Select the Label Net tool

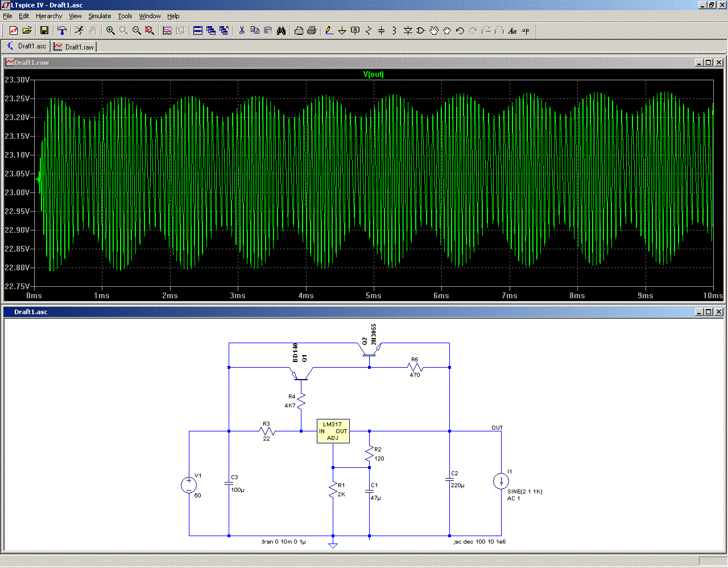pos(355,31)
